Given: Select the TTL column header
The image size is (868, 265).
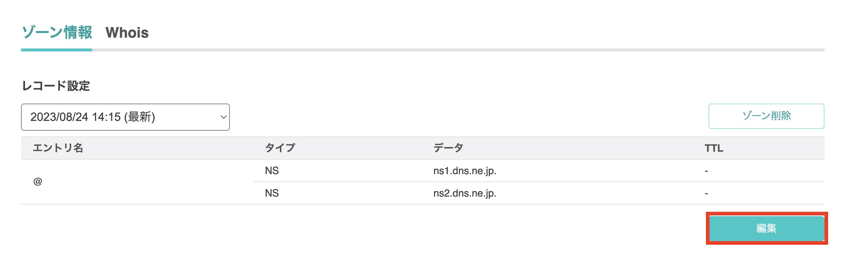Looking at the screenshot, I should (714, 148).
